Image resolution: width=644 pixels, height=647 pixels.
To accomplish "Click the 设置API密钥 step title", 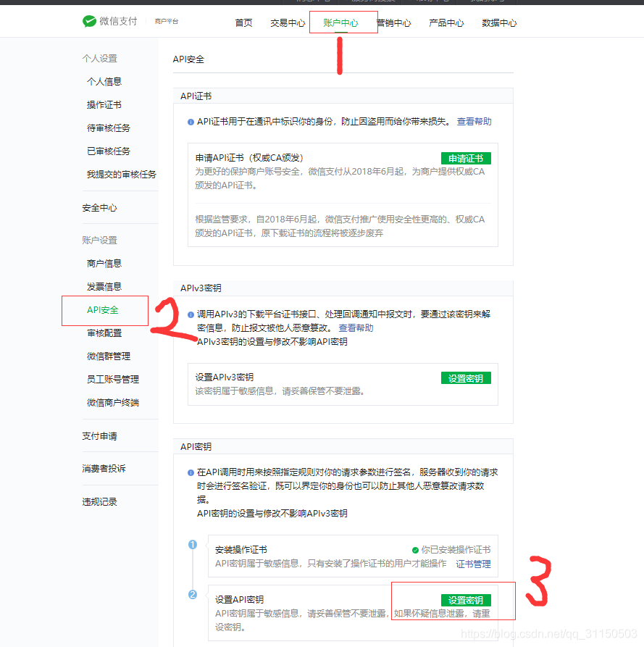I will [x=239, y=599].
